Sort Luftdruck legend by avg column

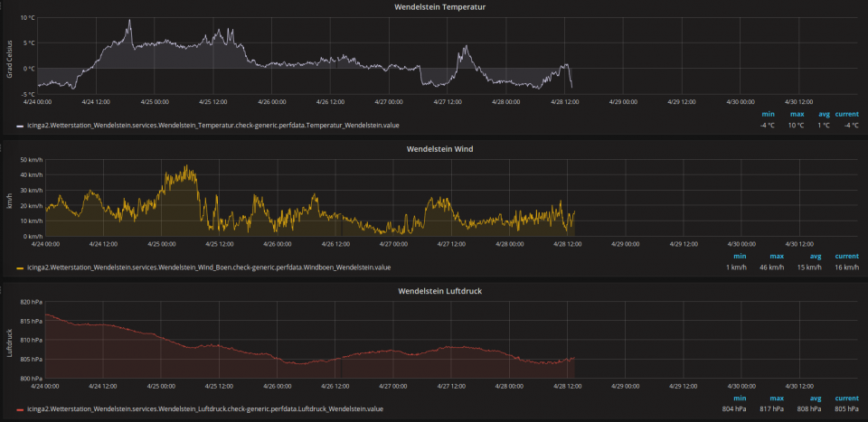click(x=815, y=398)
